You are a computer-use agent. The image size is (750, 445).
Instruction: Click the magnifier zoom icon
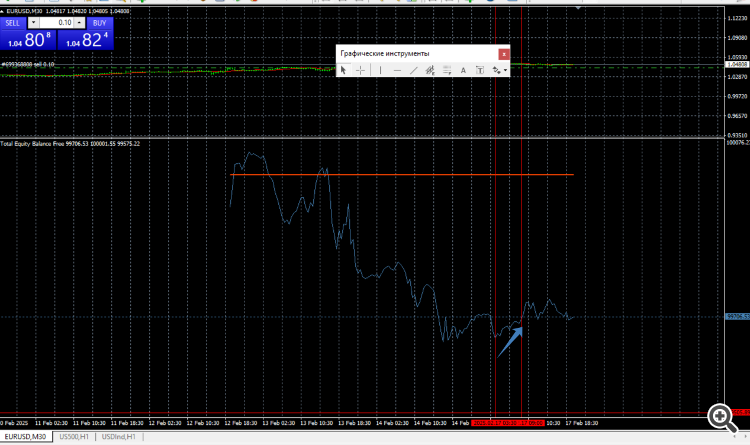(722, 418)
